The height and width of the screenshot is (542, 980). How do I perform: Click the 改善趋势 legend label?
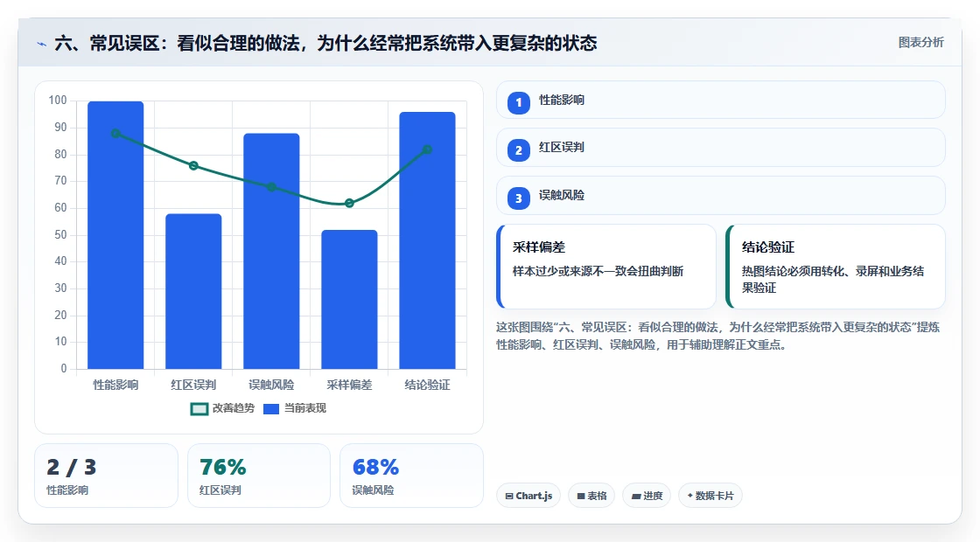(x=233, y=408)
